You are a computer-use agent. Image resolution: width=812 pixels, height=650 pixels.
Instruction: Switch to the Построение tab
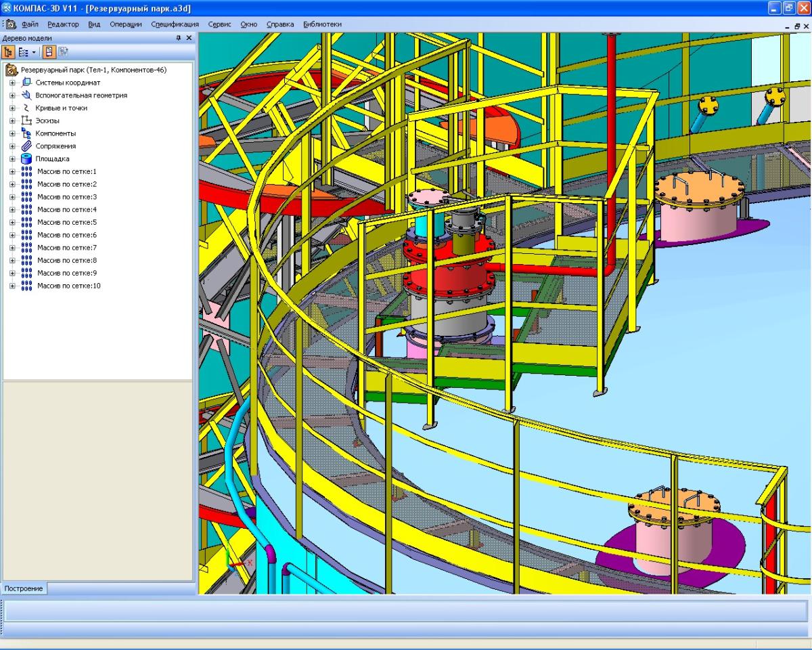[x=24, y=588]
